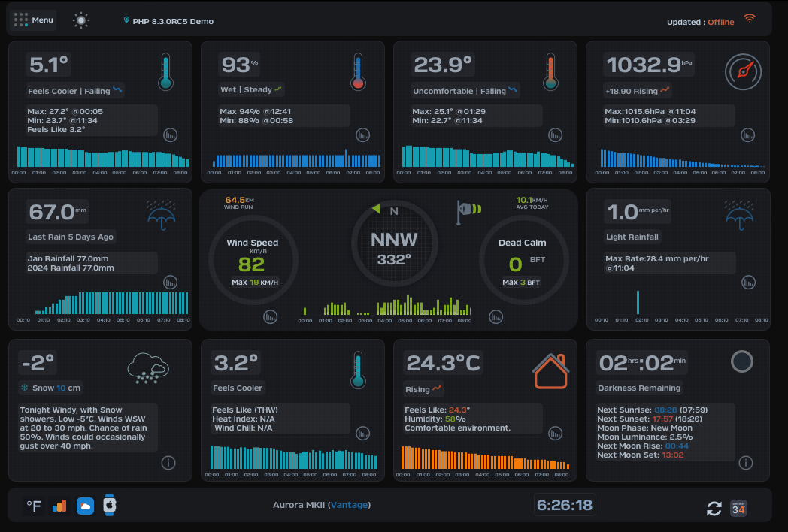Image resolution: width=788 pixels, height=532 pixels.
Task: Open forecast info icon in snow card
Action: coord(168,463)
